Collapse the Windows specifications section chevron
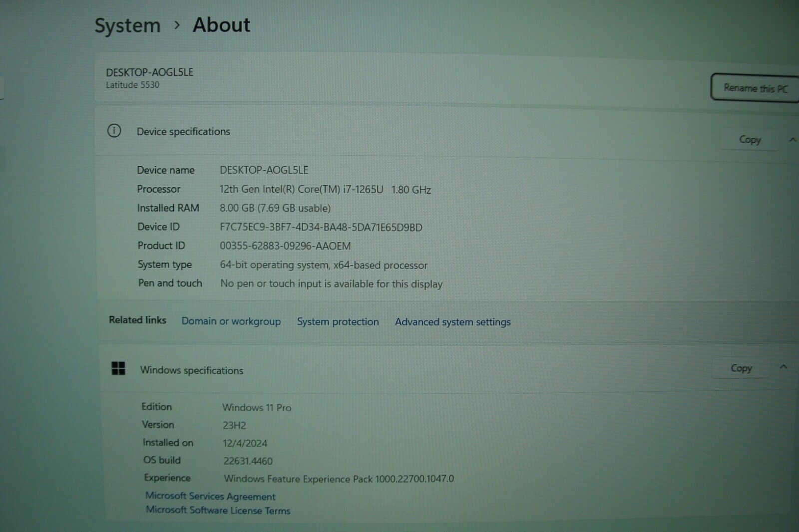Viewport: 799px width, 532px height. point(783,367)
